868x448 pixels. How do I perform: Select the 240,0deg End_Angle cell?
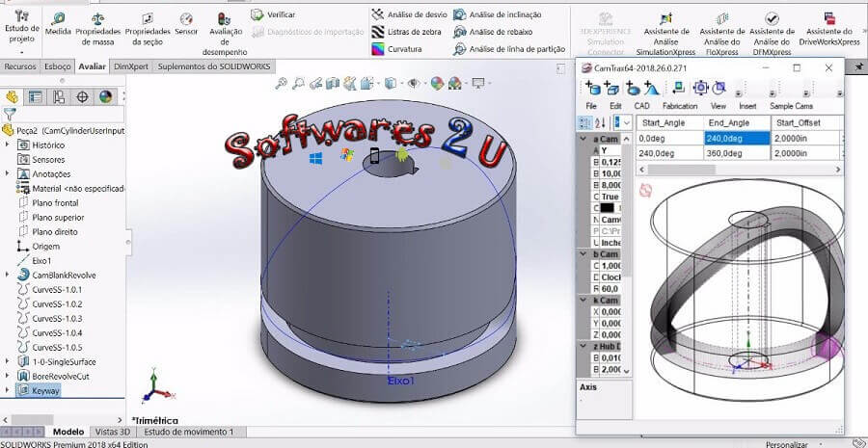[737, 139]
